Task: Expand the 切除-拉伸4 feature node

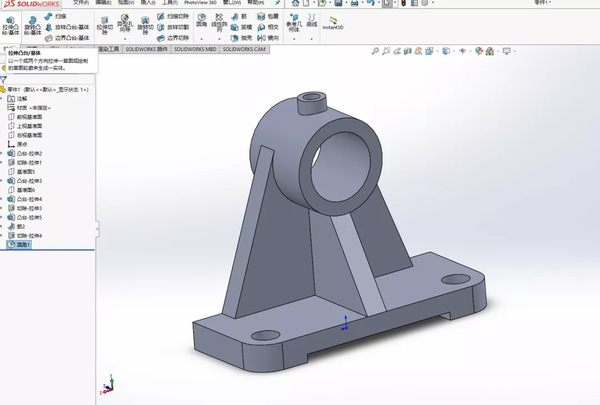Action: 4,235
